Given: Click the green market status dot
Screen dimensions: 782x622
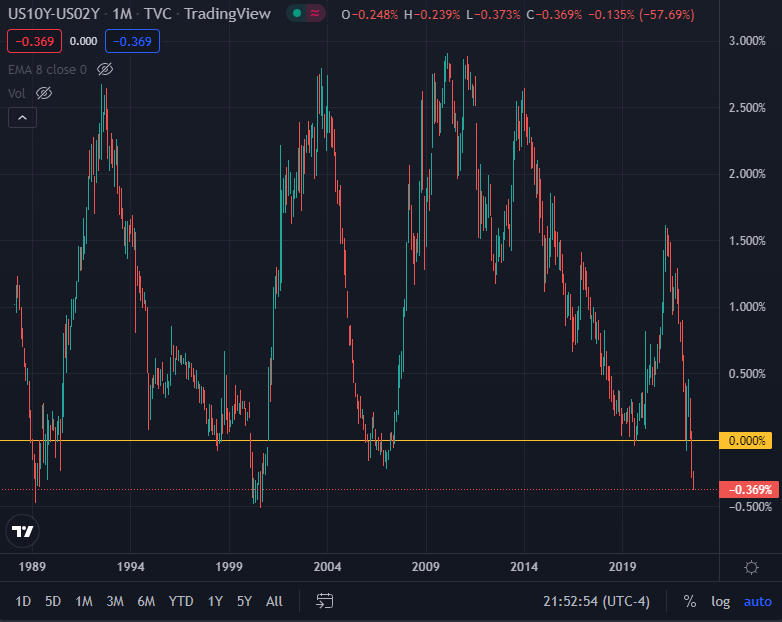Looking at the screenshot, I should click(297, 13).
